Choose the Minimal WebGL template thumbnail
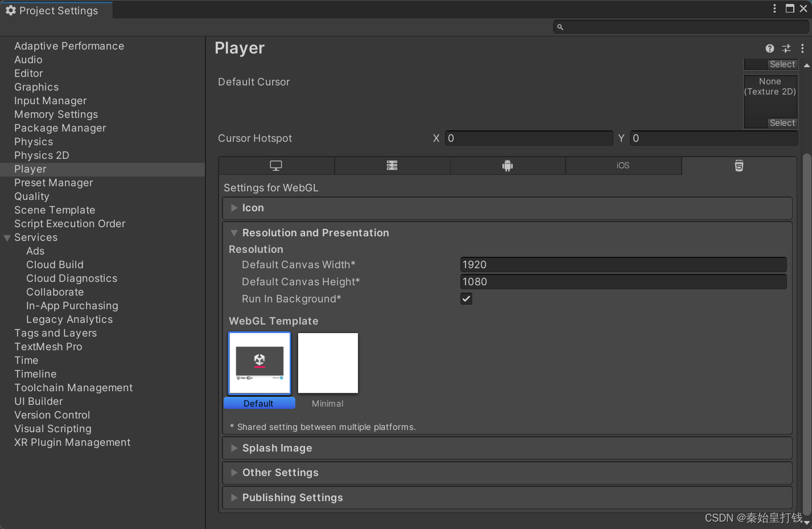The image size is (812, 529). 328,363
